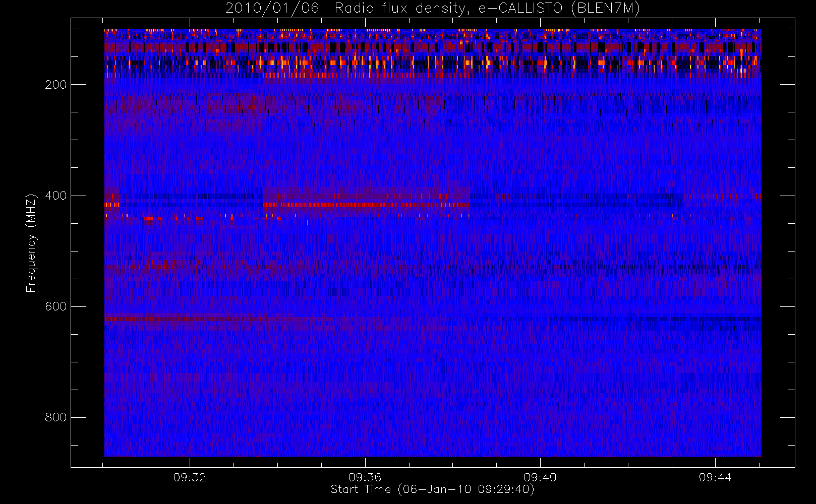The width and height of the screenshot is (816, 504).
Task: Select the 800 frequency tick label
Action: 56,417
